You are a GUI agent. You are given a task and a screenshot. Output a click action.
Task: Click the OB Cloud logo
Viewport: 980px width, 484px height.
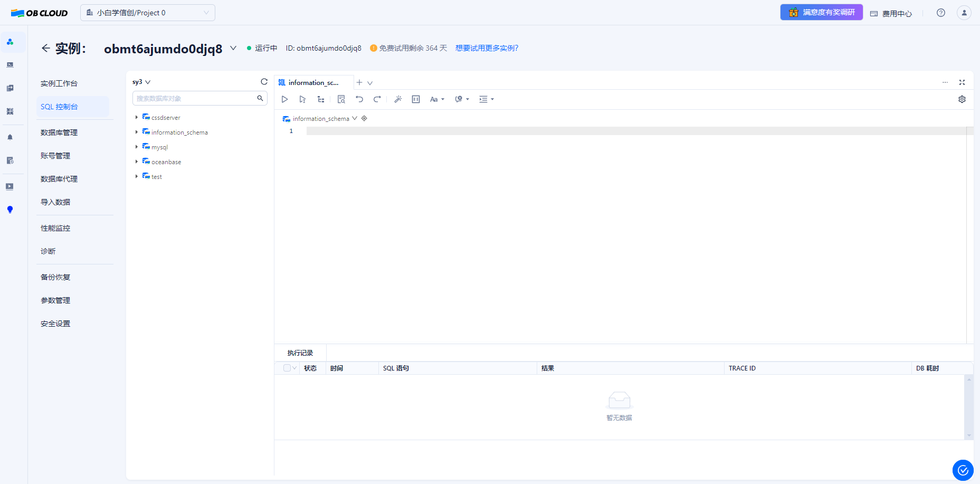[40, 13]
